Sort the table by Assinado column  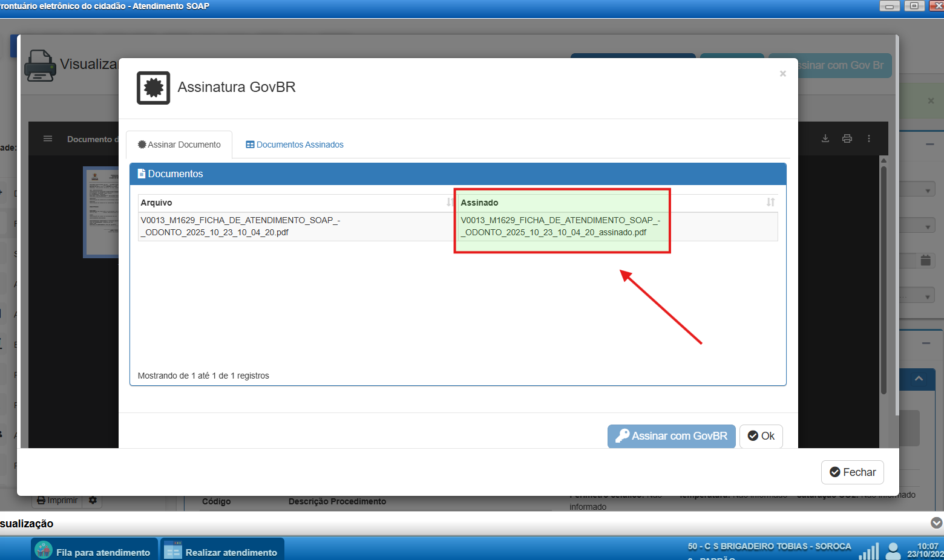[770, 203]
